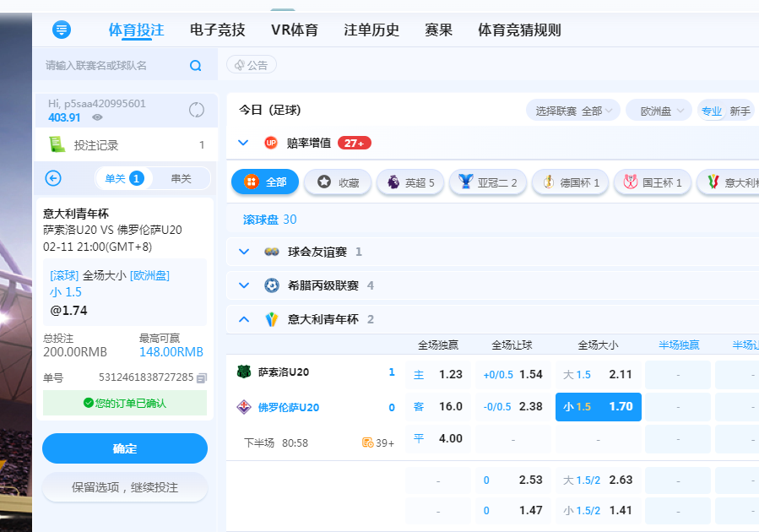Click 保留选项，继续投注 button
The height and width of the screenshot is (532, 759).
click(x=125, y=487)
